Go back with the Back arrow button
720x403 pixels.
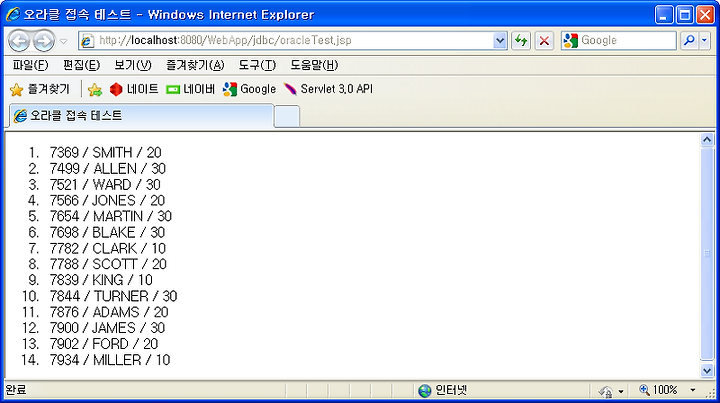19,41
